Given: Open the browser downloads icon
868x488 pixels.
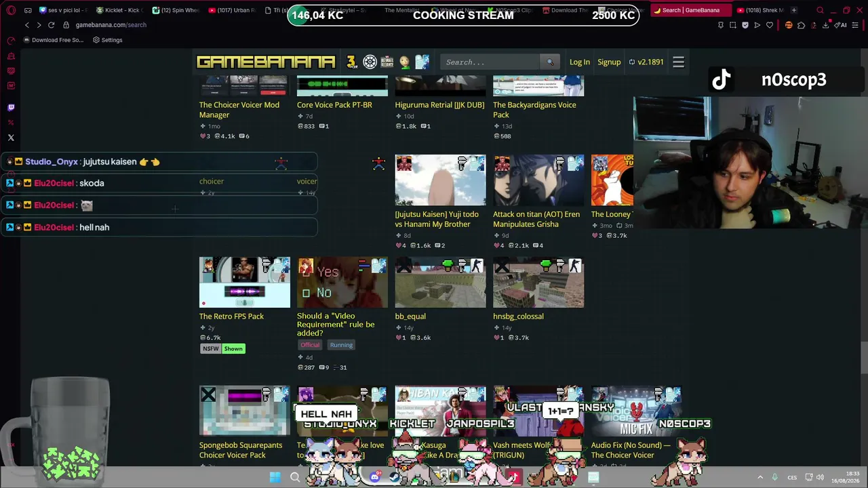Looking at the screenshot, I should click(x=825, y=25).
